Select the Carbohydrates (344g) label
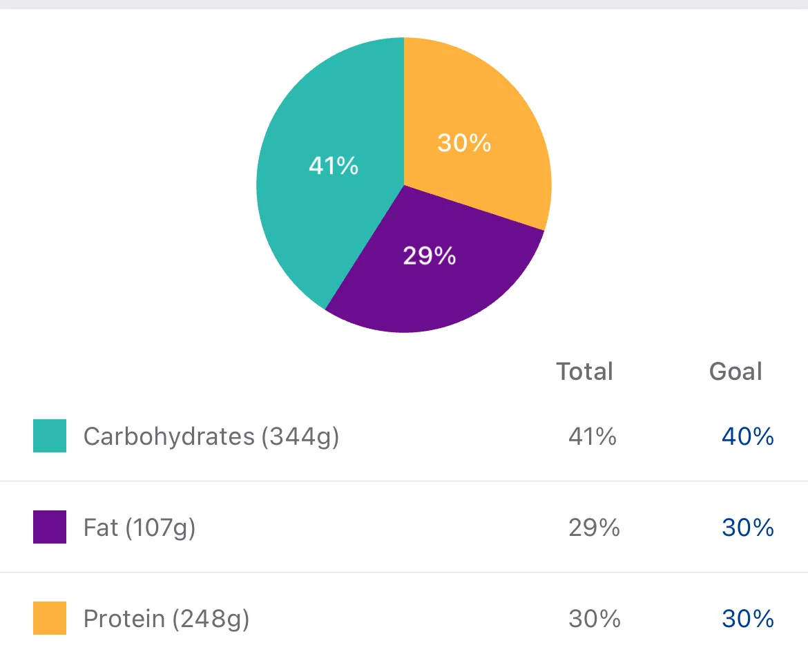 click(x=211, y=437)
